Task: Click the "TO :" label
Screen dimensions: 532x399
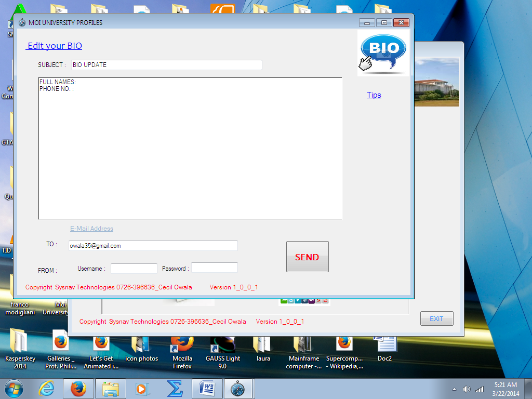Action: pyautogui.click(x=51, y=244)
